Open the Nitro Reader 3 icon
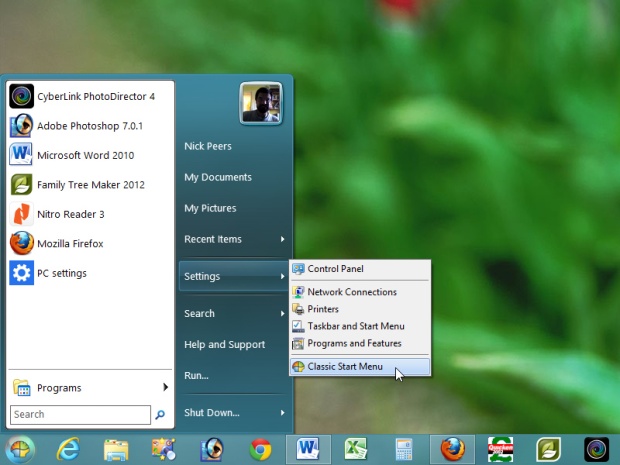Image resolution: width=620 pixels, height=465 pixels. pyautogui.click(x=21, y=214)
